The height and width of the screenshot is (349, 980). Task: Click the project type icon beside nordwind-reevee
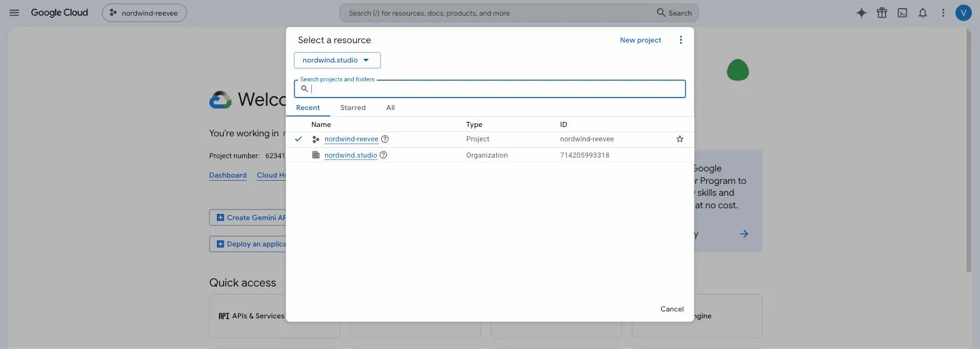click(316, 139)
